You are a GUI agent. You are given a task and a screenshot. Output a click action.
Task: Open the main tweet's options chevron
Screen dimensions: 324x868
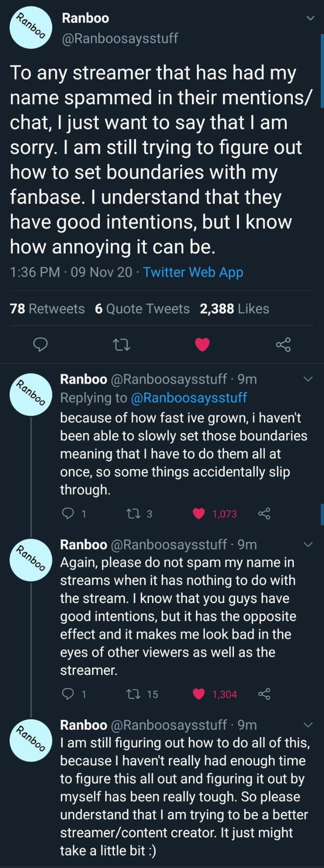[310, 19]
